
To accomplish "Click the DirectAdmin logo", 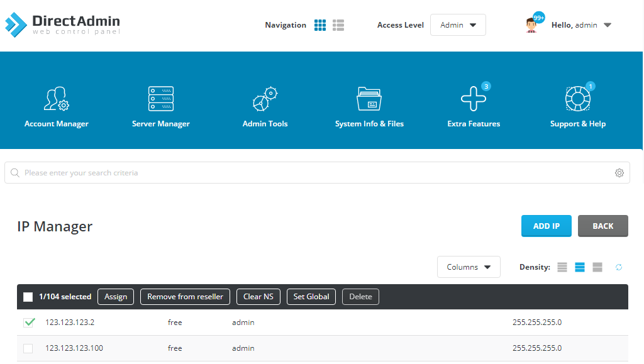I will point(62,25).
